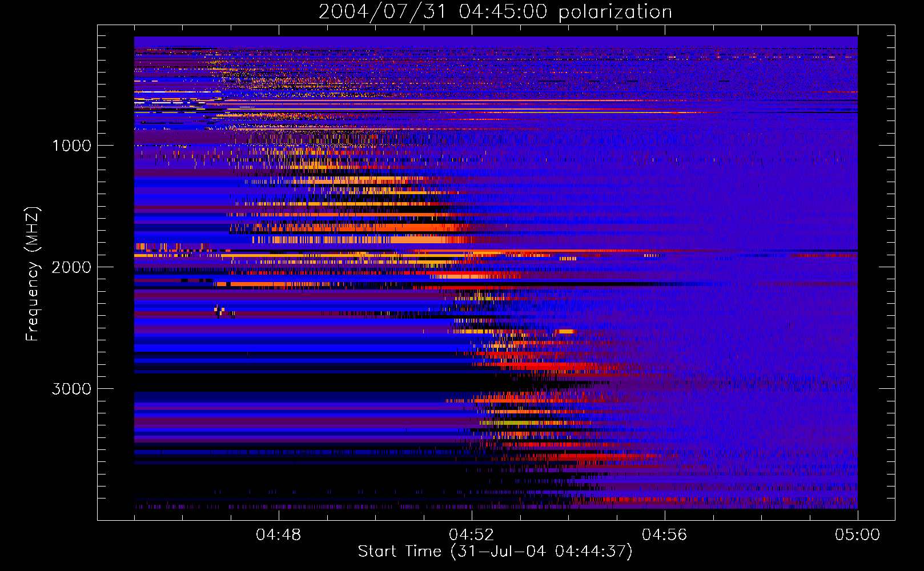Click the 'Frequency (MHZ)' axis label
Viewport: 924px width, 571px height.
click(x=32, y=274)
